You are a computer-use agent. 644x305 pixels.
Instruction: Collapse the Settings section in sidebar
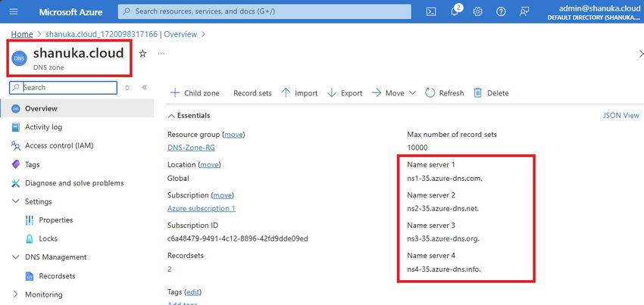point(16,201)
